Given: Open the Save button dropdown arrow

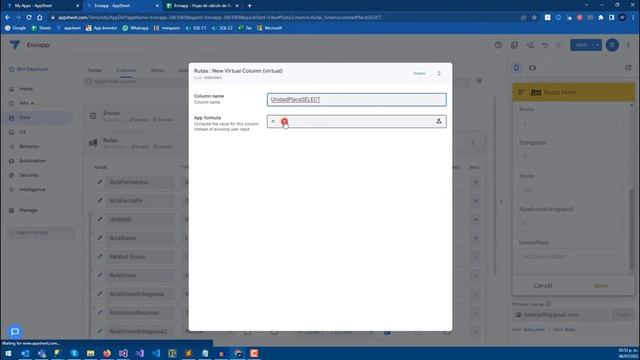Looking at the screenshot, I should coord(597,45).
